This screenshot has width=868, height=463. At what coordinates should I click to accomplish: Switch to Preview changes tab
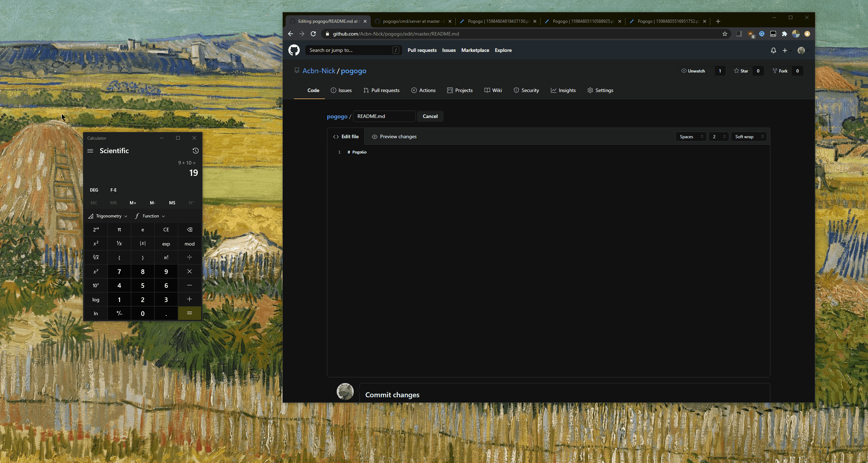tap(394, 136)
